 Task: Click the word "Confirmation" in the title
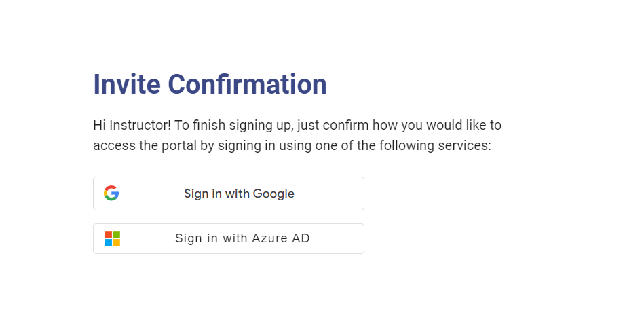247,85
